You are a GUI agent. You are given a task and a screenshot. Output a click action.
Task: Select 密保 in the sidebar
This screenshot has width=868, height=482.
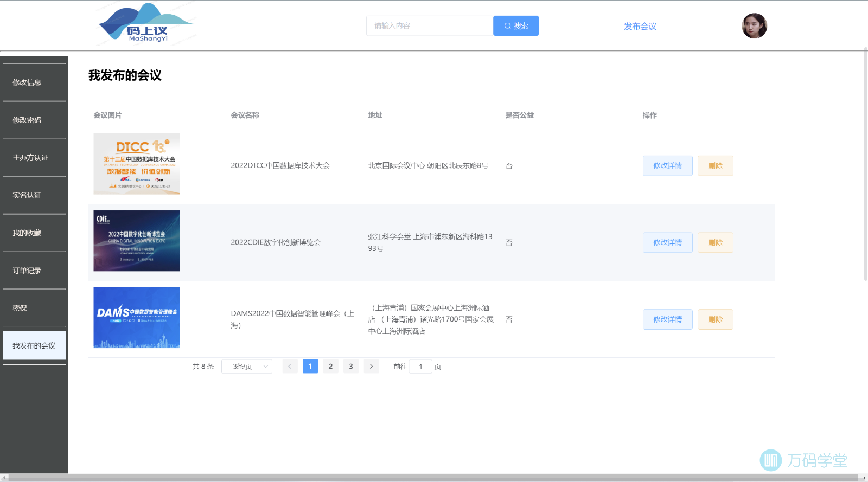click(x=34, y=308)
